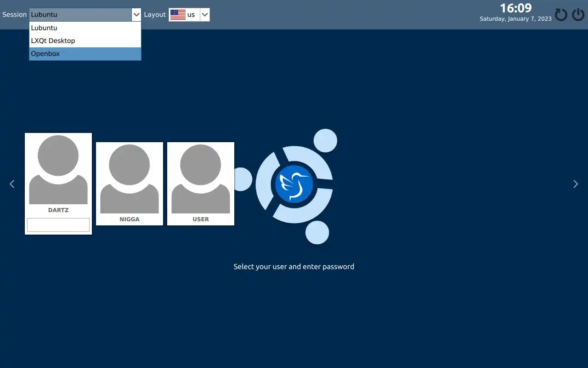Image resolution: width=588 pixels, height=368 pixels.
Task: Click 'Select your user and enter password' message
Action: click(294, 267)
